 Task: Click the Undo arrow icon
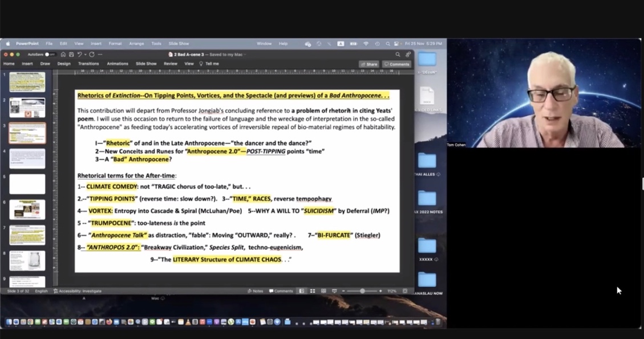click(79, 55)
